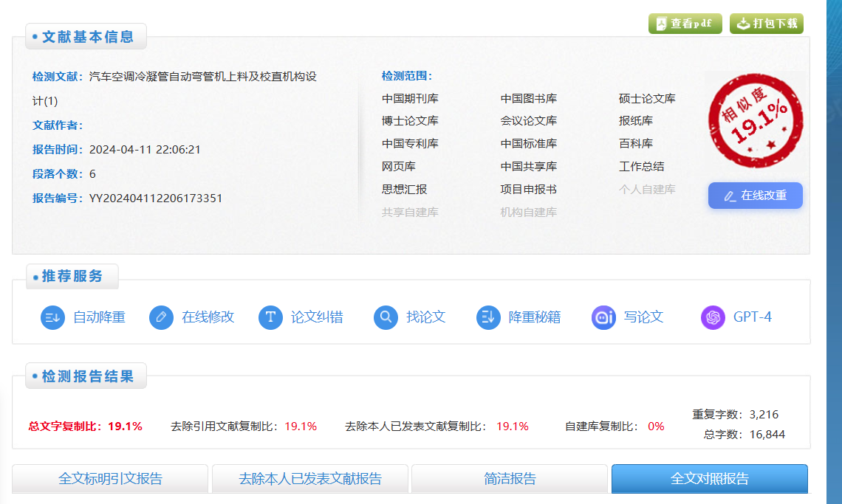Select the 全文对照报告 tab
The width and height of the screenshot is (842, 504).
click(x=709, y=478)
